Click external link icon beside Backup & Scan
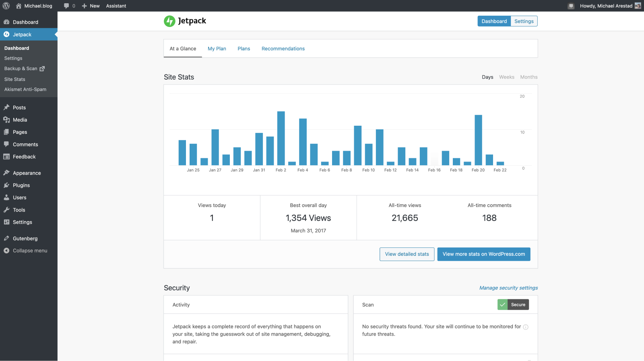Image resolution: width=644 pixels, height=361 pixels. (x=42, y=68)
